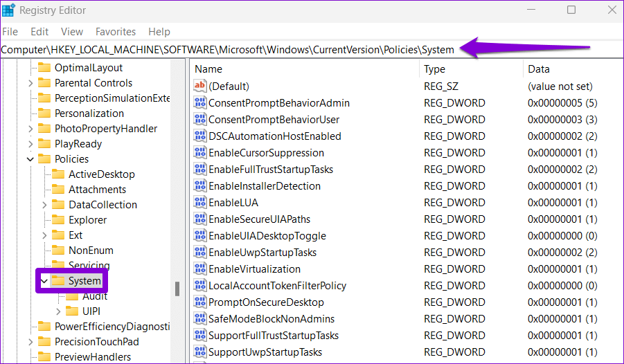Click data 0x00000005 (5) in ConsentPromptBehaviorAdmin row
This screenshot has height=364, width=624.
coord(562,103)
